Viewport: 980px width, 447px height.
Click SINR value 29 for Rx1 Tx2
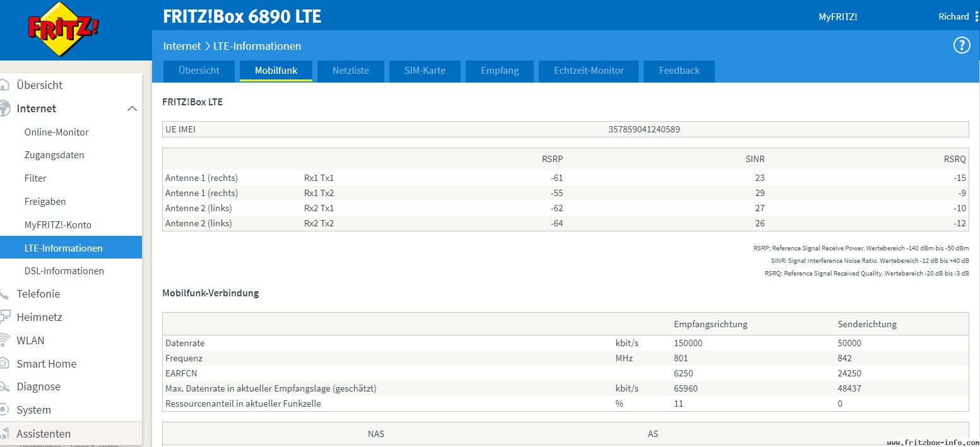coord(759,193)
